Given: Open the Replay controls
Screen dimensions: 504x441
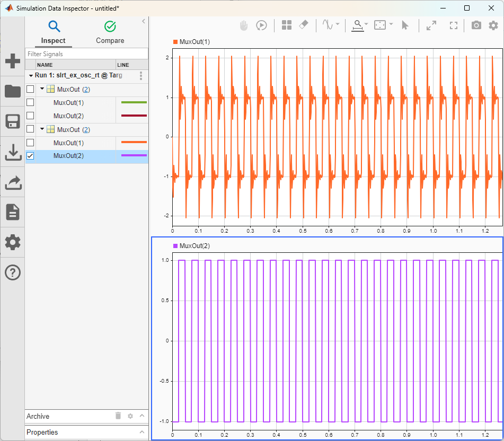Looking at the screenshot, I should click(x=261, y=25).
